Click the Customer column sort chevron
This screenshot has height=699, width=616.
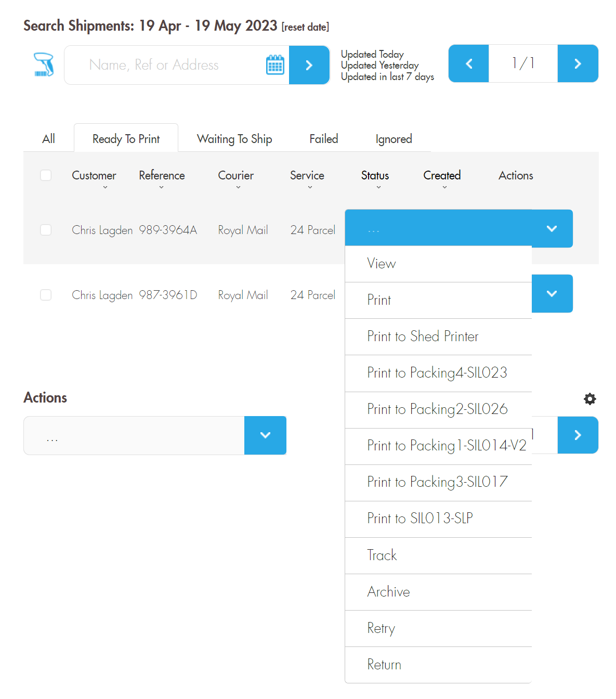pyautogui.click(x=105, y=187)
